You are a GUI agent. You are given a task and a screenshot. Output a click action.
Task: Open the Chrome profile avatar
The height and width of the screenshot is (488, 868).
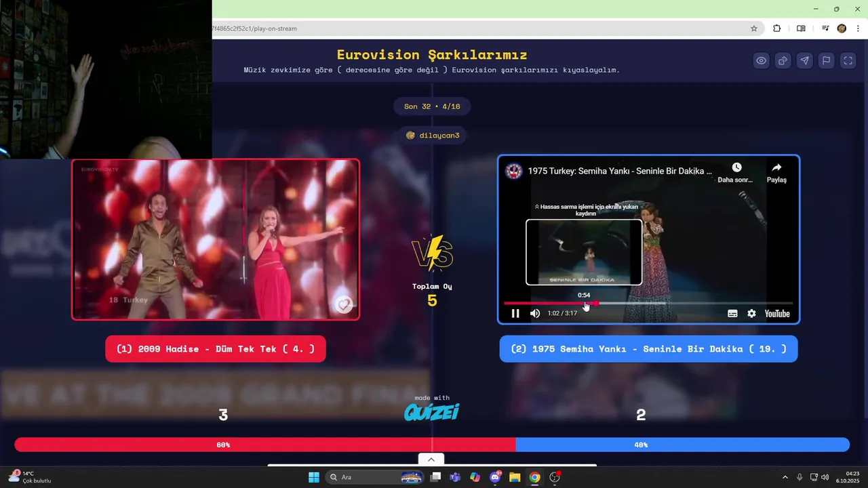[842, 28]
